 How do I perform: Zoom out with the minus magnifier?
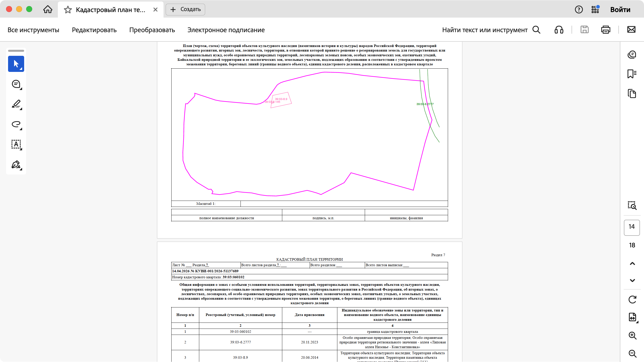pyautogui.click(x=632, y=354)
